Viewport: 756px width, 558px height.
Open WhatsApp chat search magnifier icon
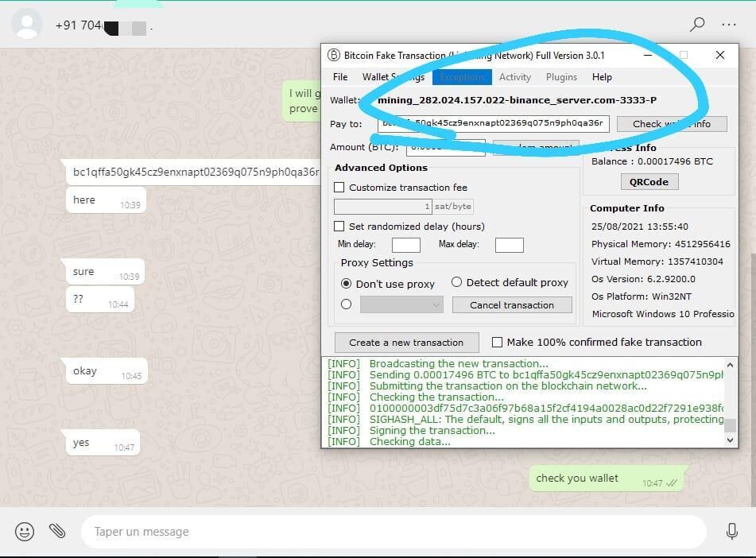point(696,24)
